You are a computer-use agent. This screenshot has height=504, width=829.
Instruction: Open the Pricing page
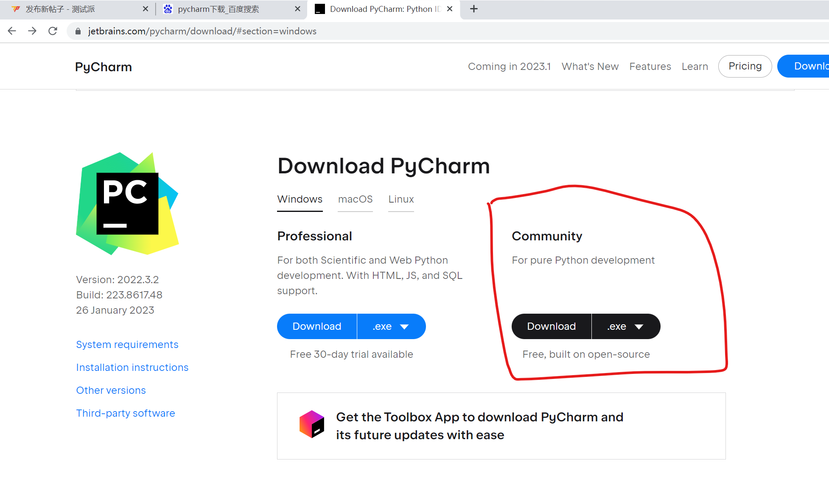click(745, 66)
